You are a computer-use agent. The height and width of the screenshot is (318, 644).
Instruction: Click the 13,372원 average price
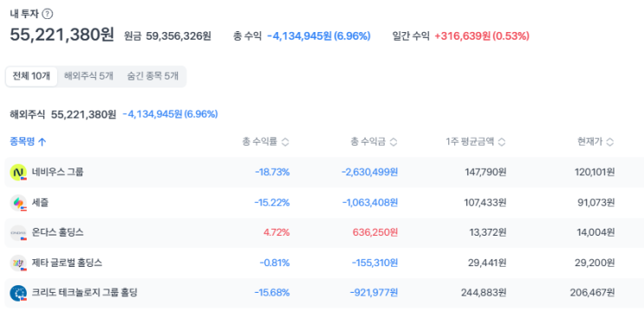(488, 233)
